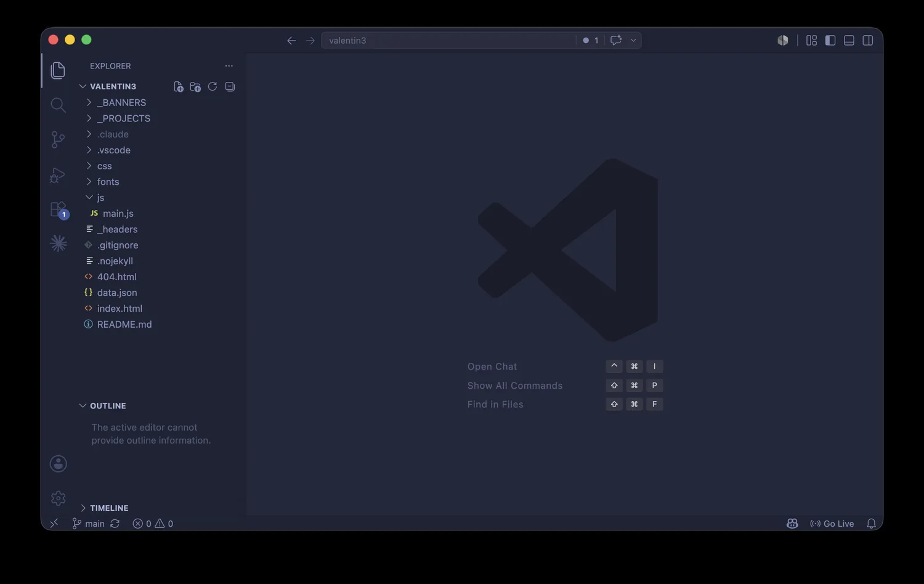Click the Open Chat shortcut label
This screenshot has width=924, height=584.
(x=492, y=367)
